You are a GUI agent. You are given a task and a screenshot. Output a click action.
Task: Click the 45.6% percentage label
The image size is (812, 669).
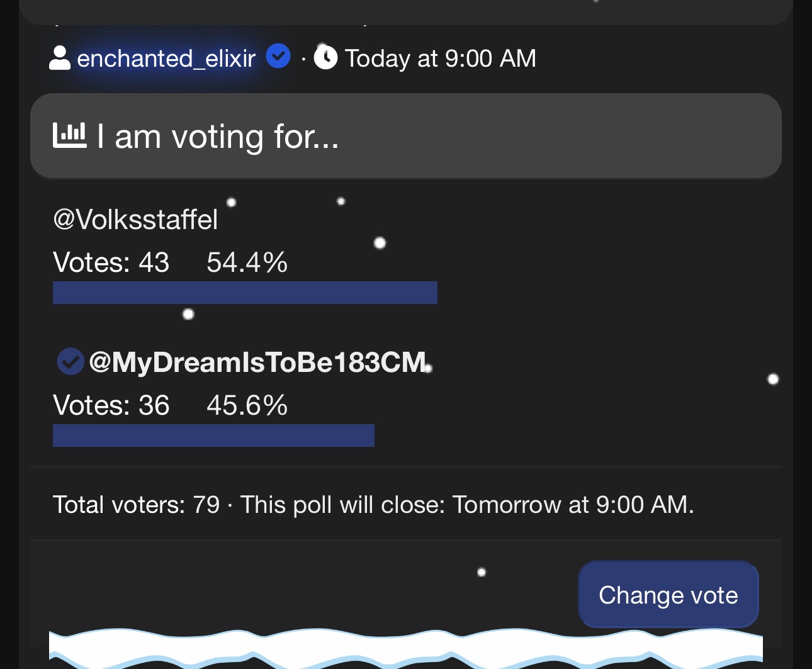pos(247,405)
